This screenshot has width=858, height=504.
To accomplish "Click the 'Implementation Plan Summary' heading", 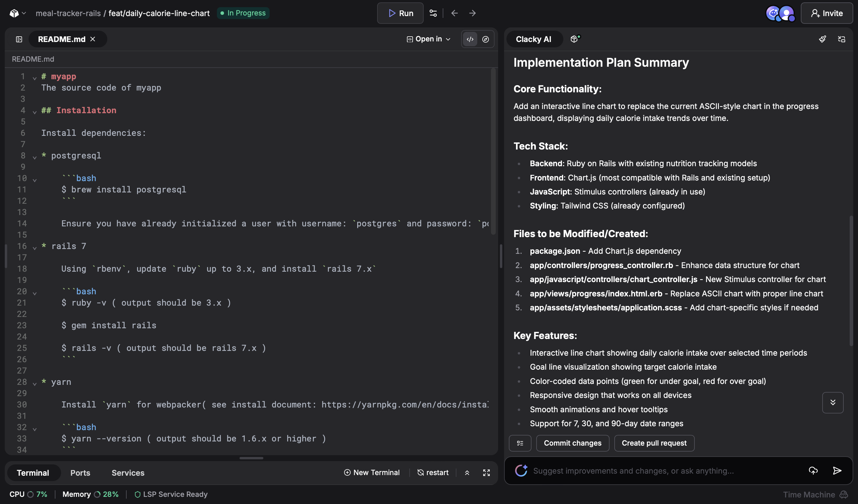I will 601,62.
